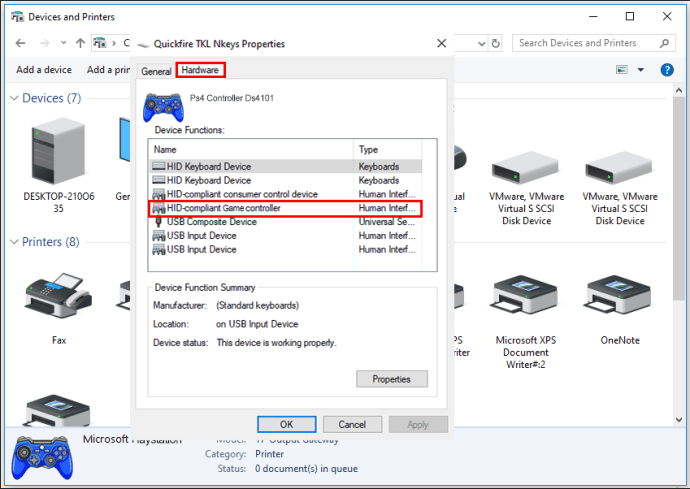
Task: Select HID-compliant consumer control device entry
Action: 242,194
